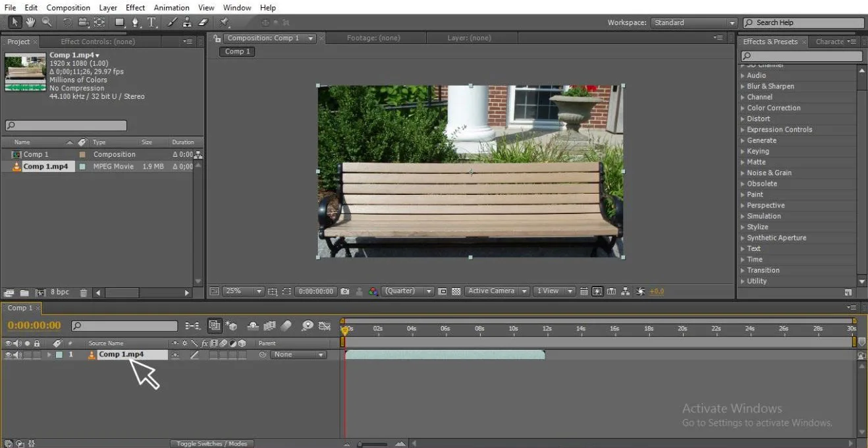Delete selected project item with trash icon
Viewport: 868px width, 448px height.
tap(84, 293)
